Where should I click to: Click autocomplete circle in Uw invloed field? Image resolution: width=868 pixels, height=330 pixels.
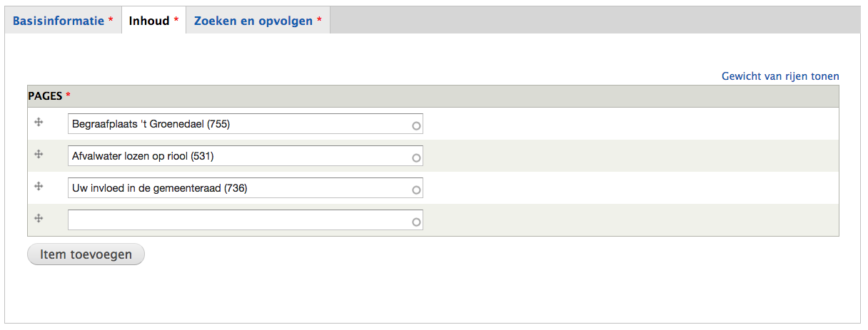[x=417, y=190]
